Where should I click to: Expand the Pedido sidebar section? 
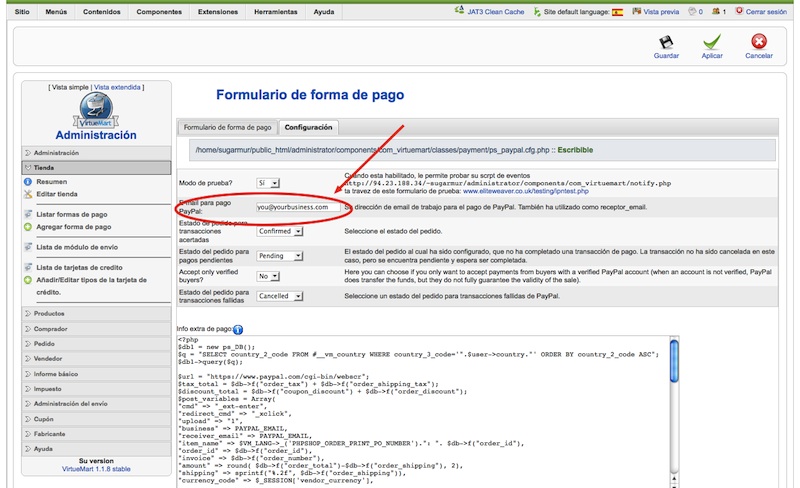pos(96,344)
